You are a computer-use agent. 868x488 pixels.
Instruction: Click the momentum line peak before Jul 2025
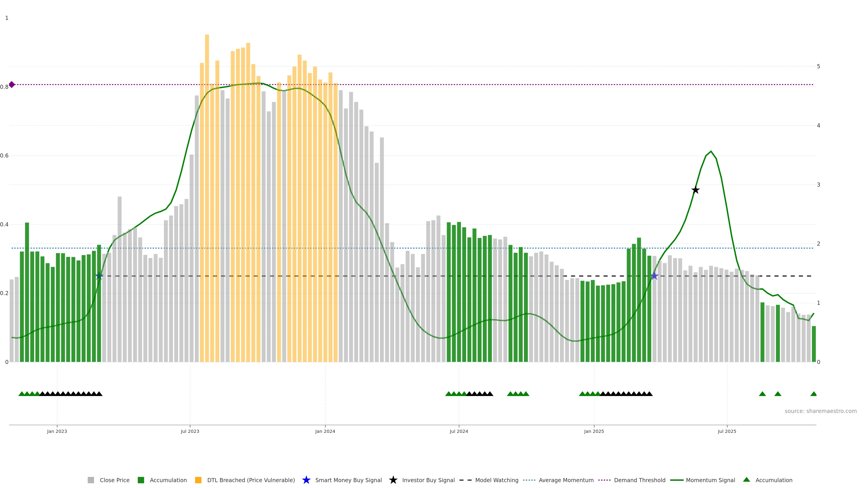711,152
